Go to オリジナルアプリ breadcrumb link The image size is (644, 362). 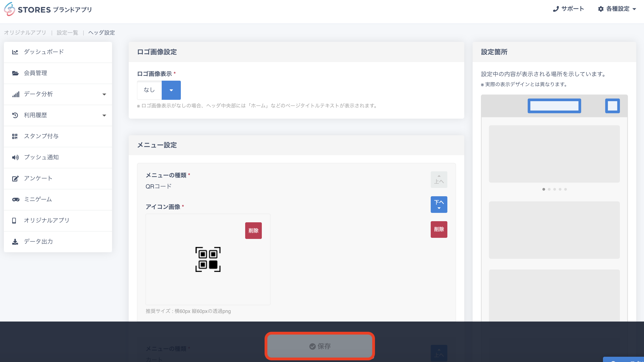click(x=25, y=33)
